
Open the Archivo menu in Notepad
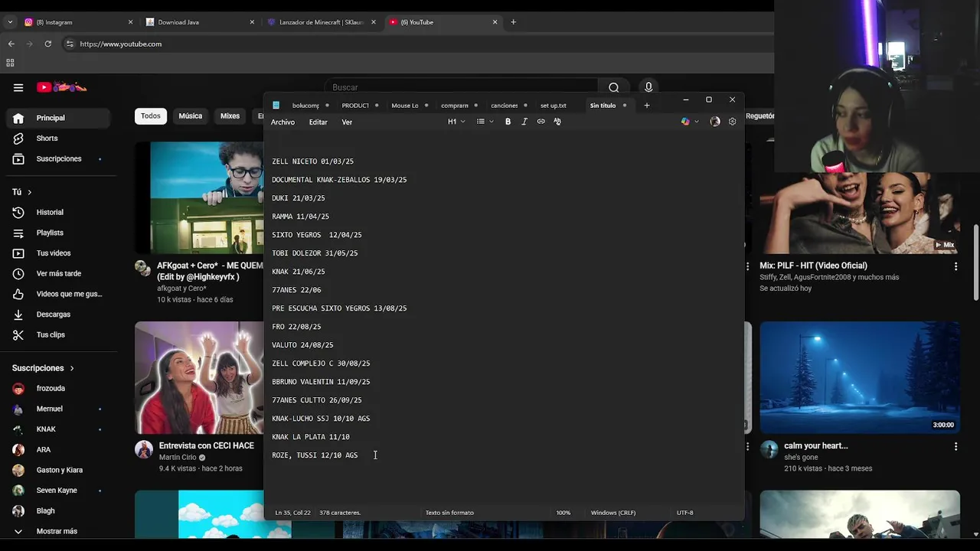(x=283, y=122)
